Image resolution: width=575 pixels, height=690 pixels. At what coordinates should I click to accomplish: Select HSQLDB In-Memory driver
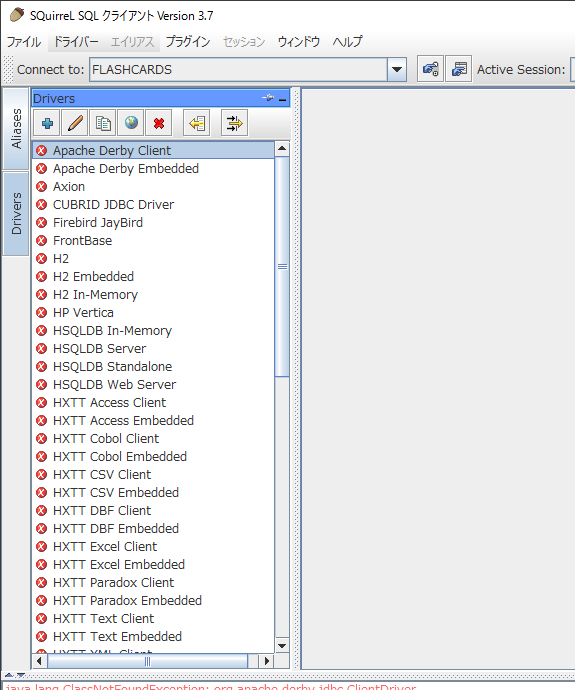pyautogui.click(x=154, y=330)
